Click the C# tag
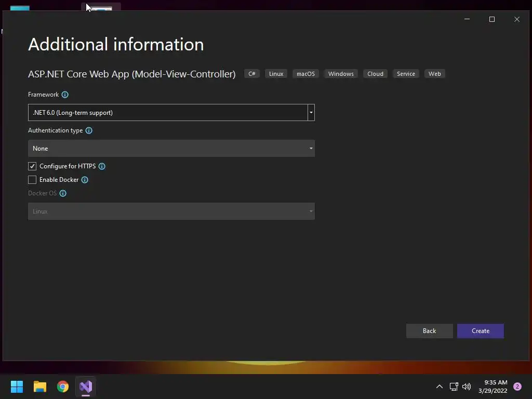Screen dimensions: 532x399 [x=252, y=74]
